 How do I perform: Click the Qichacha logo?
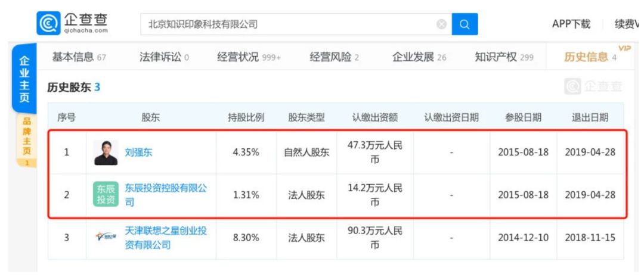(72, 23)
